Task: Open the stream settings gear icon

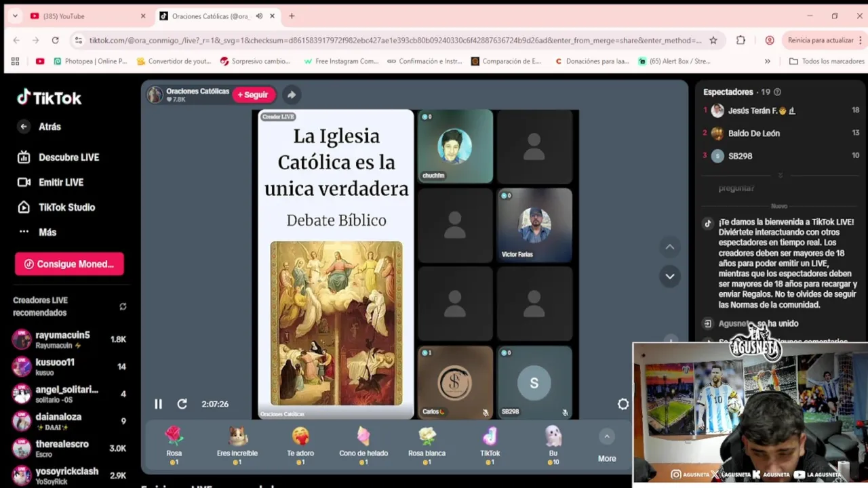Action: pos(623,404)
